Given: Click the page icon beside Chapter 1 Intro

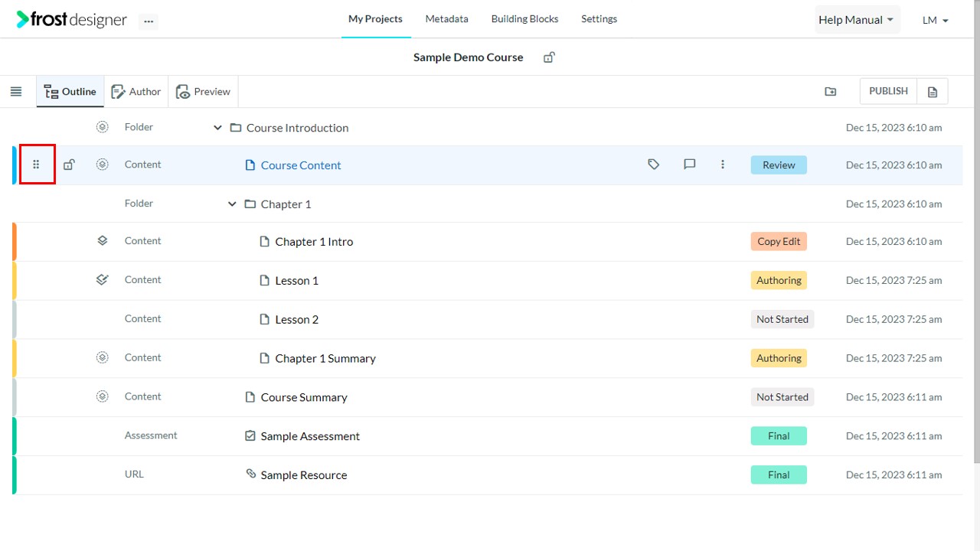Looking at the screenshot, I should point(265,242).
